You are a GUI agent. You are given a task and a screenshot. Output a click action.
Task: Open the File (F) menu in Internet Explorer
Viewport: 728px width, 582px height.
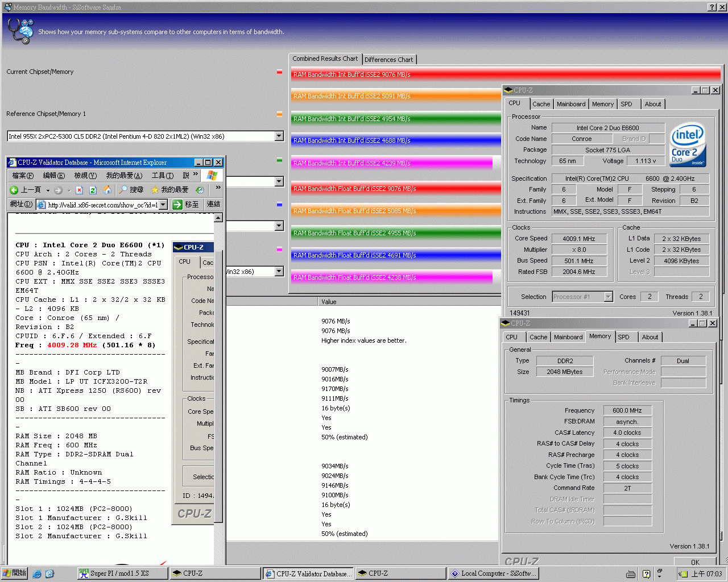coord(23,176)
